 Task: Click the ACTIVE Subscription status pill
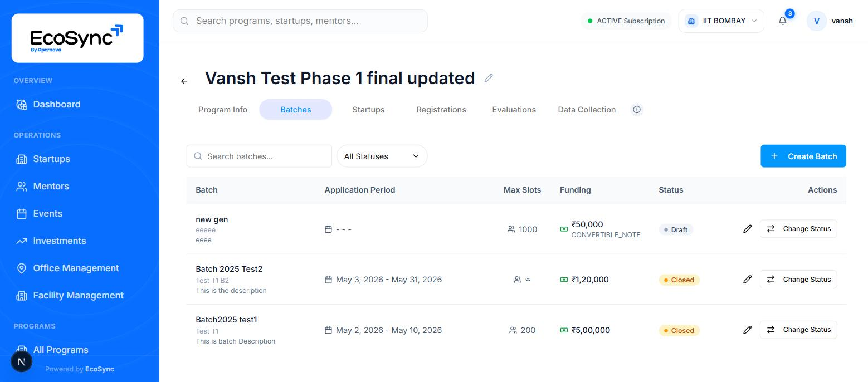coord(626,21)
